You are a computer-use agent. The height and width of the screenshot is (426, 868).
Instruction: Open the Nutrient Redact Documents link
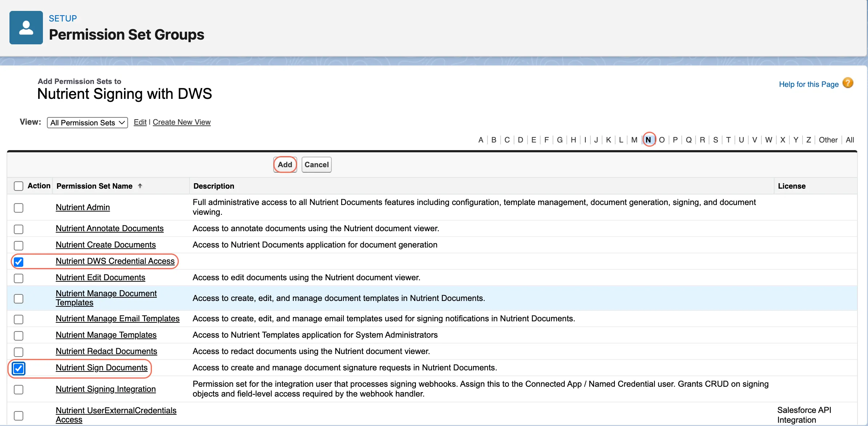coord(106,351)
